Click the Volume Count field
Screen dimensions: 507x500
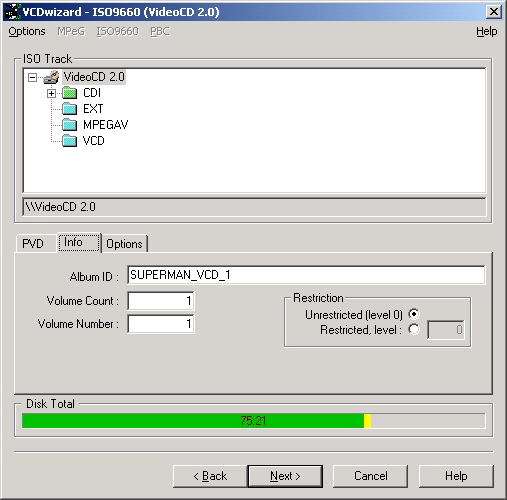tap(161, 301)
